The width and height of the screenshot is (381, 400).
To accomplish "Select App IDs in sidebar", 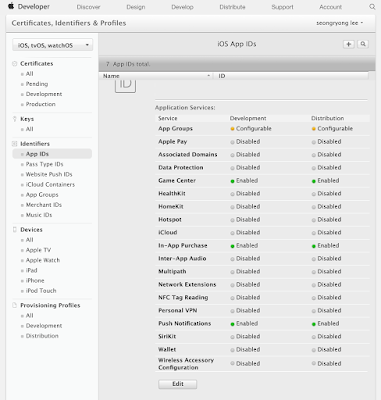I will tap(52, 154).
